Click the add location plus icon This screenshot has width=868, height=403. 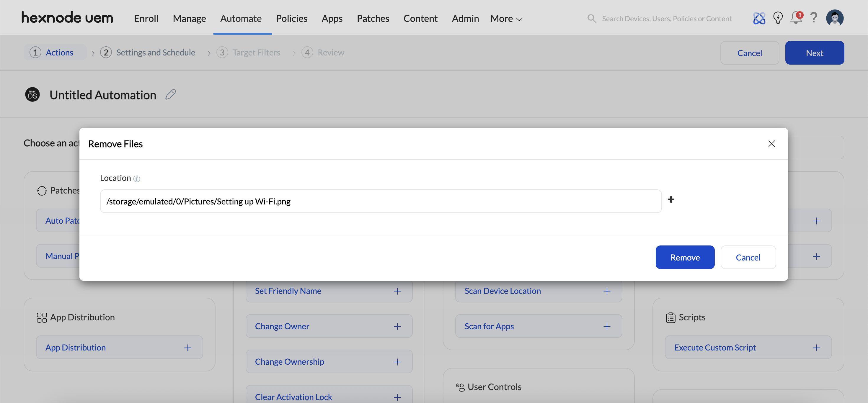pyautogui.click(x=670, y=200)
